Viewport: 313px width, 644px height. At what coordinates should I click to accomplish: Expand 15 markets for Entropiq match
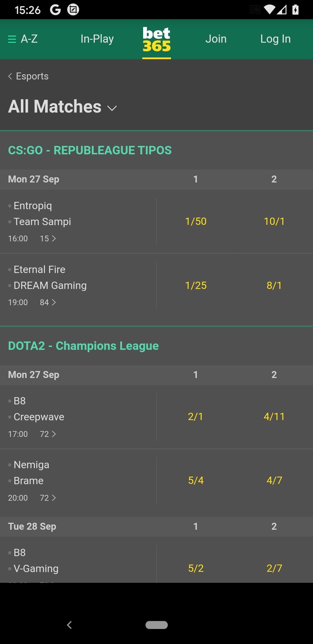(48, 238)
